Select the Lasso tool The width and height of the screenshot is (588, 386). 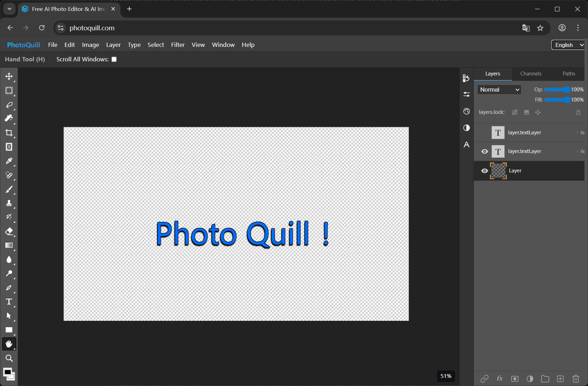click(9, 105)
